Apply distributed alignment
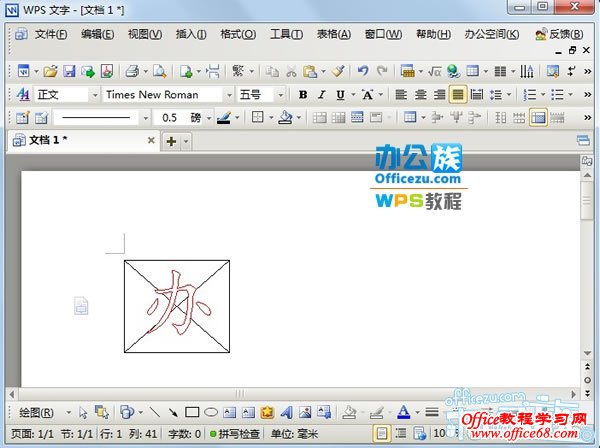This screenshot has width=600, height=448. point(477,94)
